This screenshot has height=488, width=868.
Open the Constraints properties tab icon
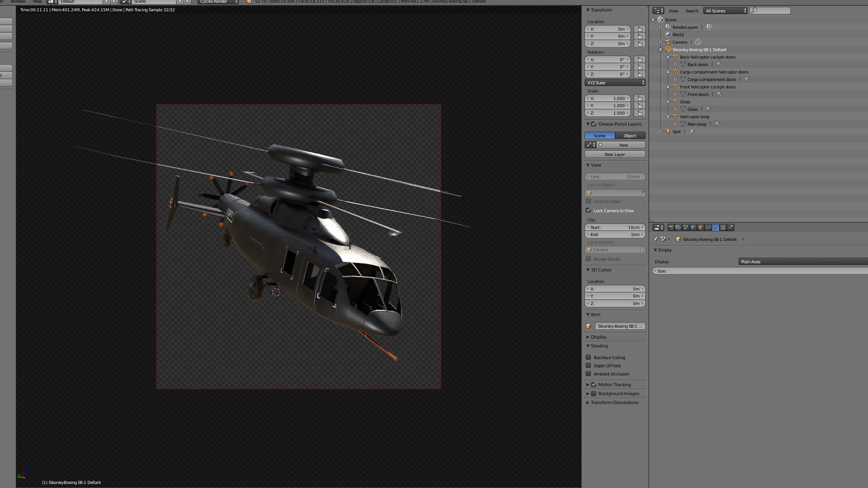point(708,227)
